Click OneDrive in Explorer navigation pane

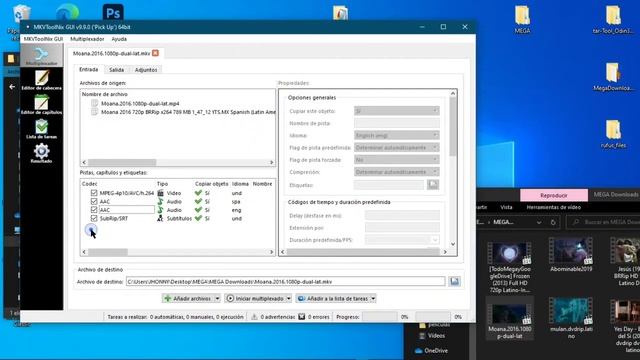tap(431, 351)
